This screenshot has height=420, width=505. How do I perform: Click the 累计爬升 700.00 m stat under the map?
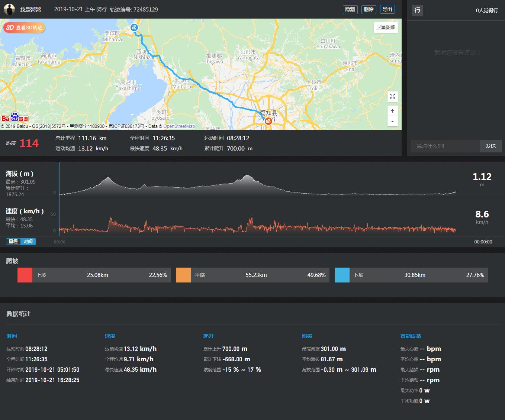[x=228, y=148]
